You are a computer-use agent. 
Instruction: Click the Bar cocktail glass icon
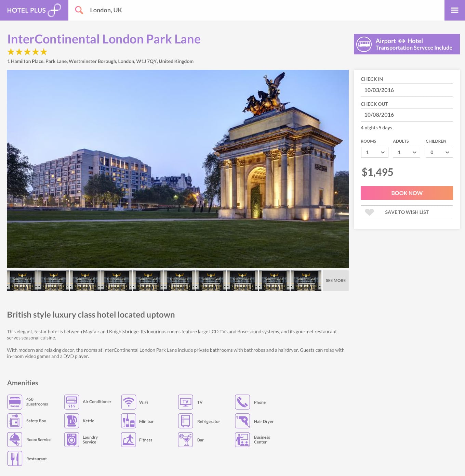186,440
